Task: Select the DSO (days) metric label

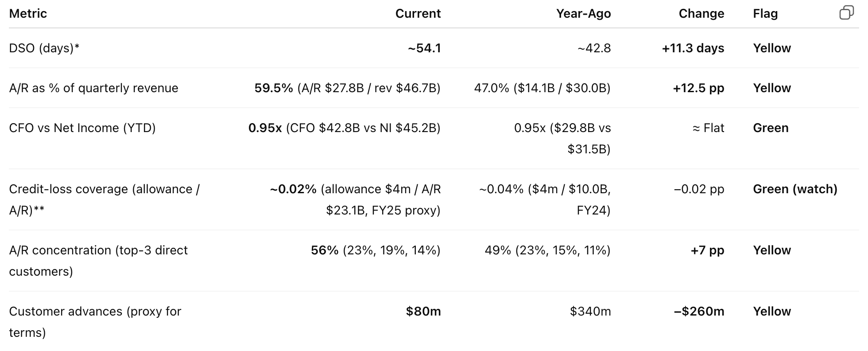Action: coord(44,48)
